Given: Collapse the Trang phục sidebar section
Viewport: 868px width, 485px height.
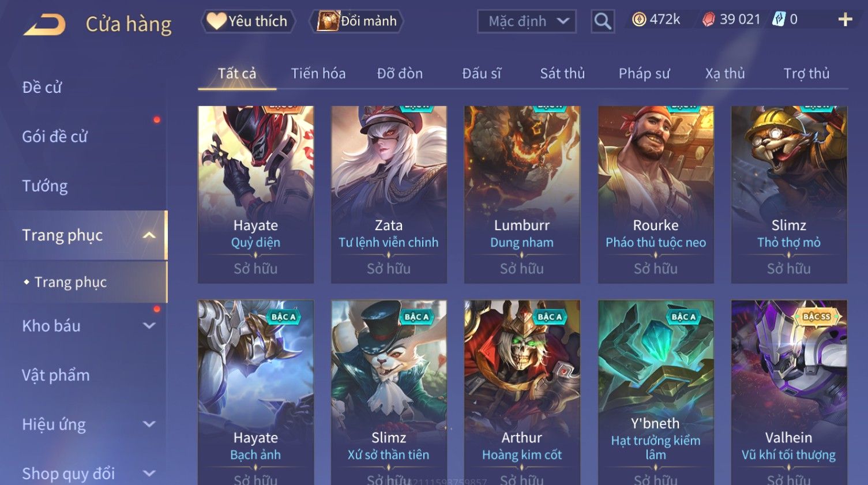Looking at the screenshot, I should click(149, 235).
